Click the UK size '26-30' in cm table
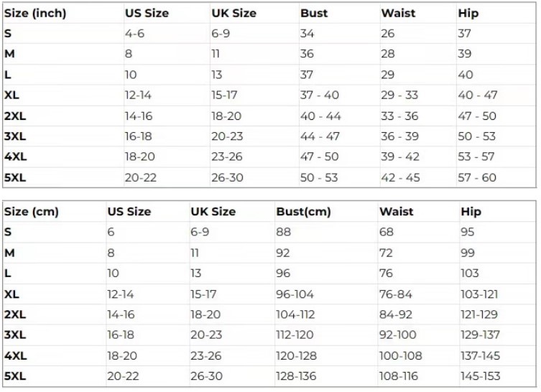541x392 pixels. [208, 376]
